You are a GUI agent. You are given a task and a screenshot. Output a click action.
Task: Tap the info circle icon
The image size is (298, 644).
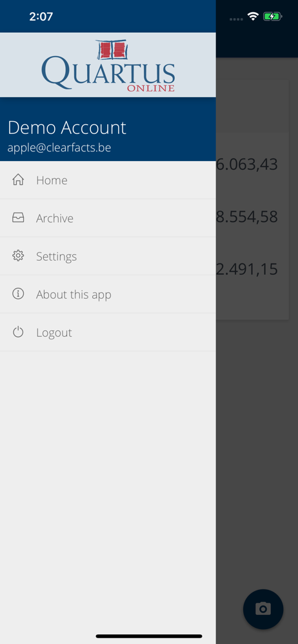pos(18,294)
